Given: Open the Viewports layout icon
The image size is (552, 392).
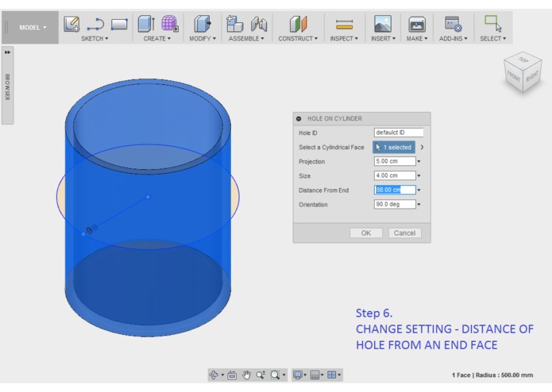Looking at the screenshot, I should (332, 375).
